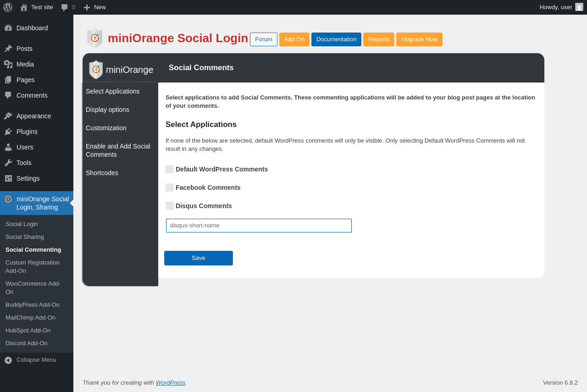
Task: Open Enable and Add Social Comments tab
Action: (x=120, y=150)
